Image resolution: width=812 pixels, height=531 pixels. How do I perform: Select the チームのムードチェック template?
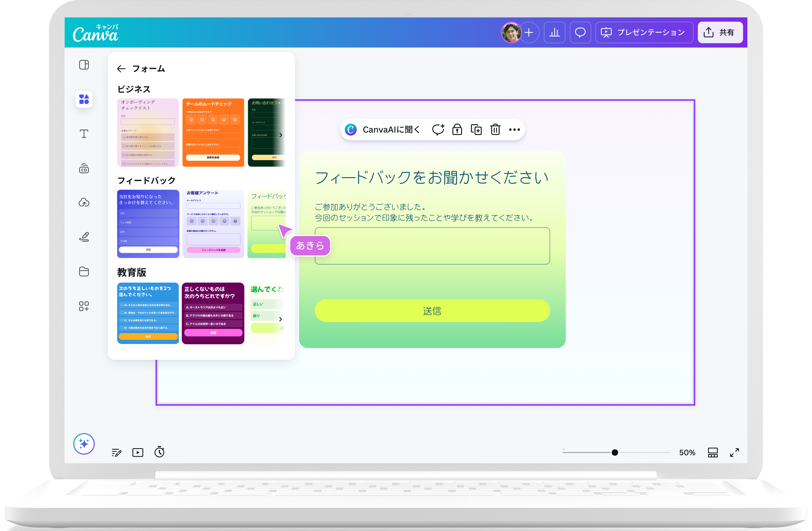(213, 132)
